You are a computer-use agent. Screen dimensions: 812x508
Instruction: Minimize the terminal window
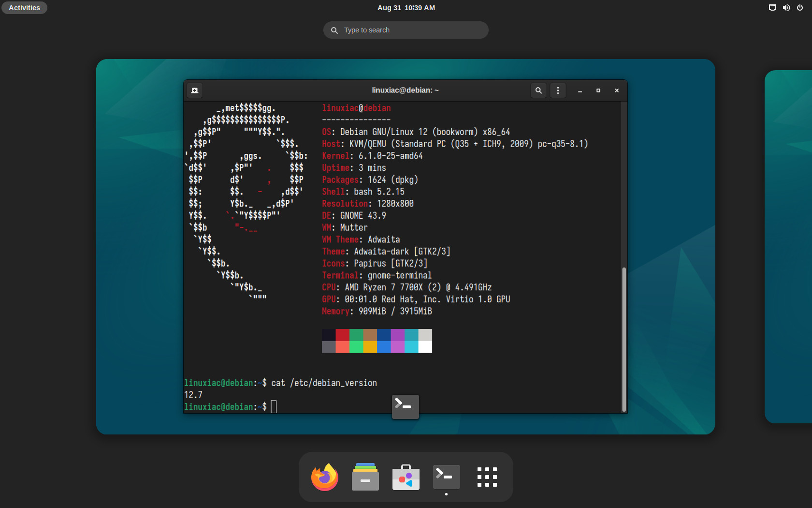point(580,90)
